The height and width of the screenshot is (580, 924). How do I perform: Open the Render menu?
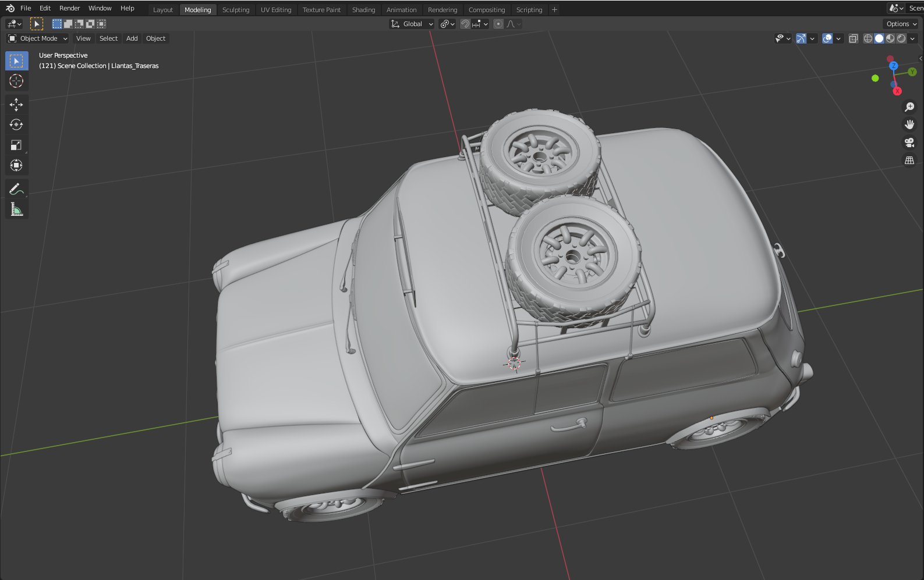click(x=69, y=8)
